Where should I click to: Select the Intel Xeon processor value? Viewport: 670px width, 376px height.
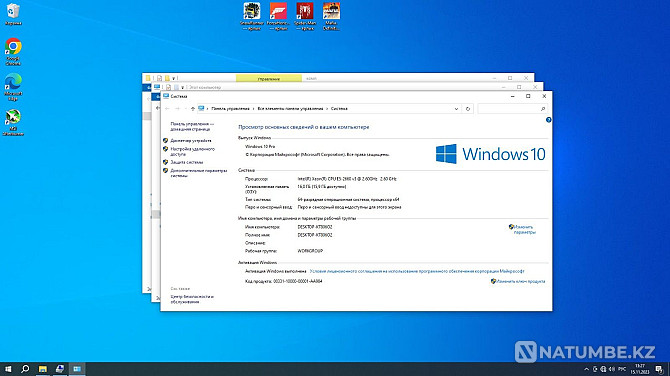[x=347, y=179]
